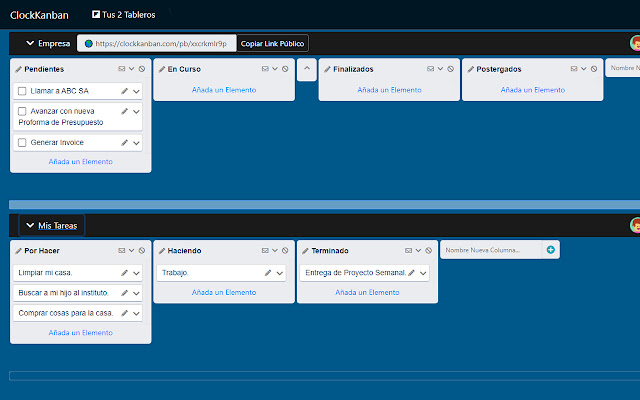Add an element to Por Hacer column
The width and height of the screenshot is (640, 400).
point(80,333)
